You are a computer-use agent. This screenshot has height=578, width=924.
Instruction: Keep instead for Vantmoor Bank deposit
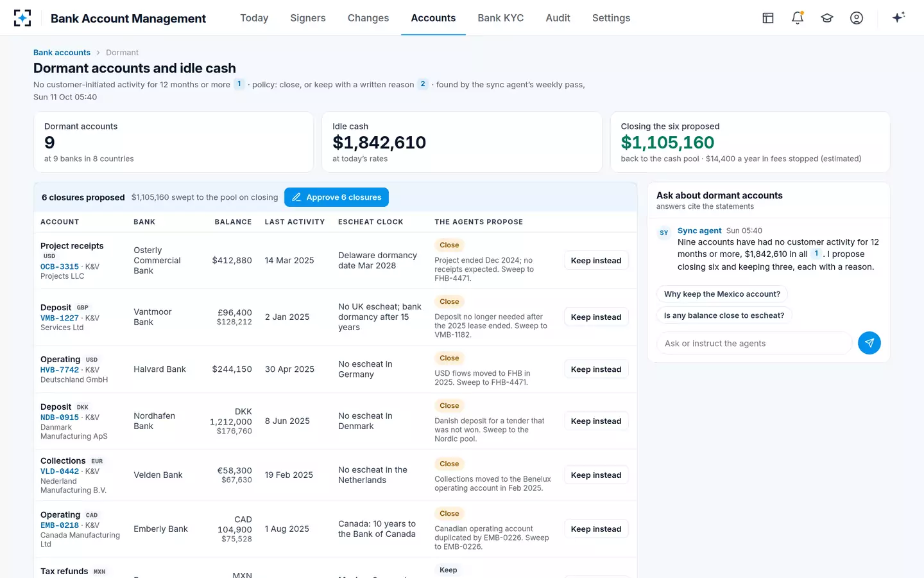596,317
